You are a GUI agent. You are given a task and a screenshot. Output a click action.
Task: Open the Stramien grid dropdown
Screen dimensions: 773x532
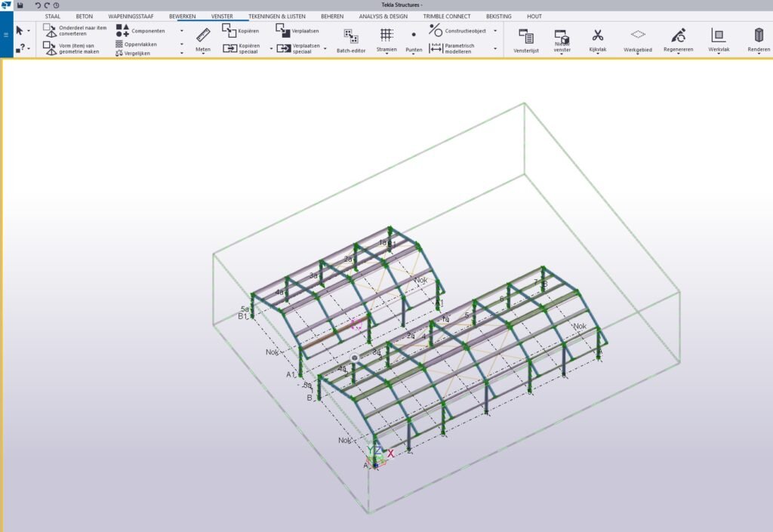pos(386,55)
